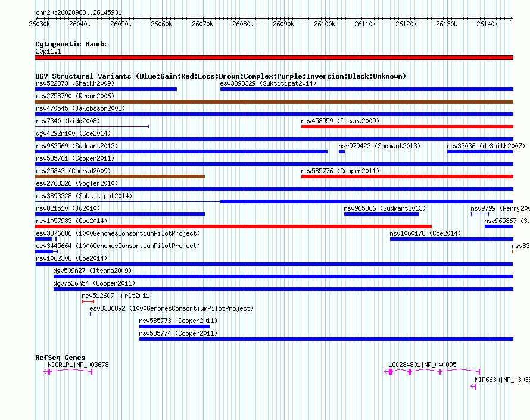Open esv3893328 (Suktitipat2014) variant label
This screenshot has height=420, width=530.
pyautogui.click(x=84, y=196)
